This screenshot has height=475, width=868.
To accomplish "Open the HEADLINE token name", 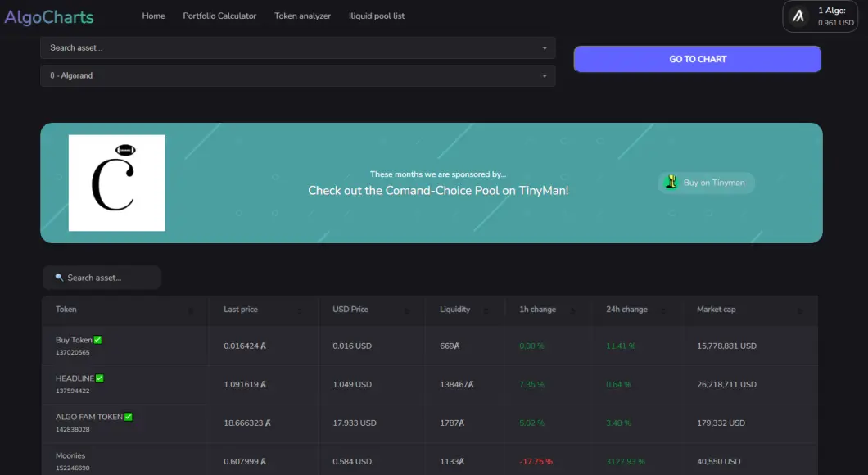I will pos(75,378).
